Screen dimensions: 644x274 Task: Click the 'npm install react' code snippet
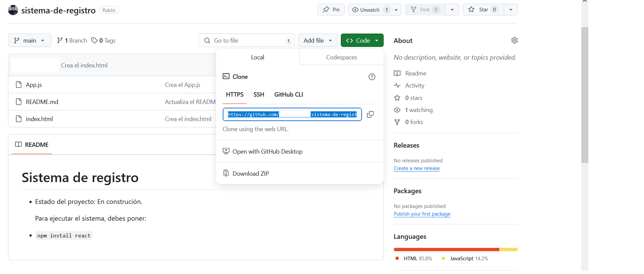(64, 236)
